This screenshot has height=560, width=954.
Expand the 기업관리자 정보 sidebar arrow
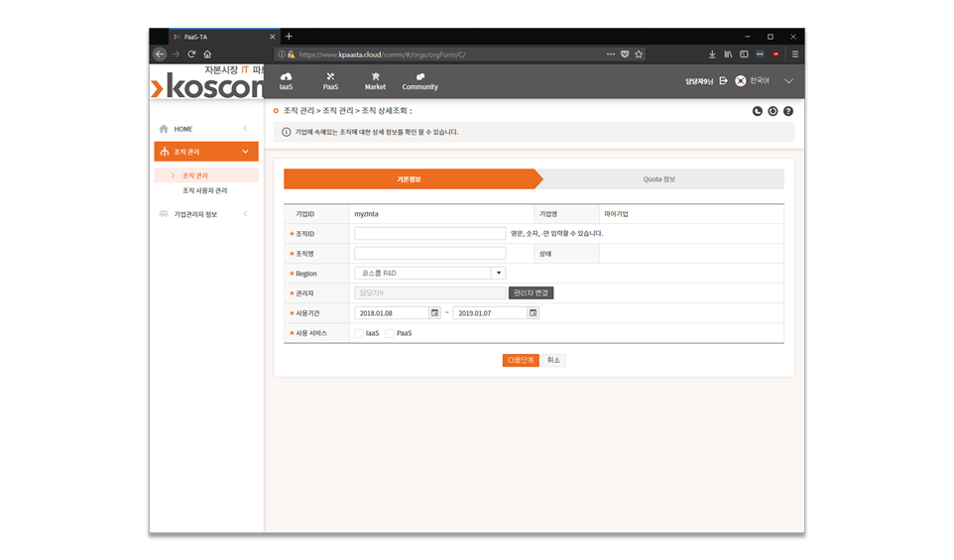[x=245, y=213]
